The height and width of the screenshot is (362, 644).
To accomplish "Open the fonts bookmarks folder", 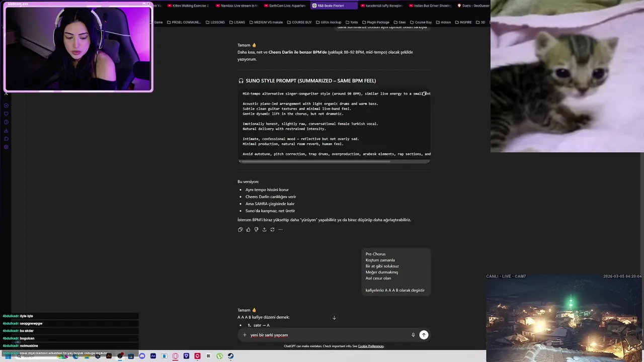I will [351, 22].
